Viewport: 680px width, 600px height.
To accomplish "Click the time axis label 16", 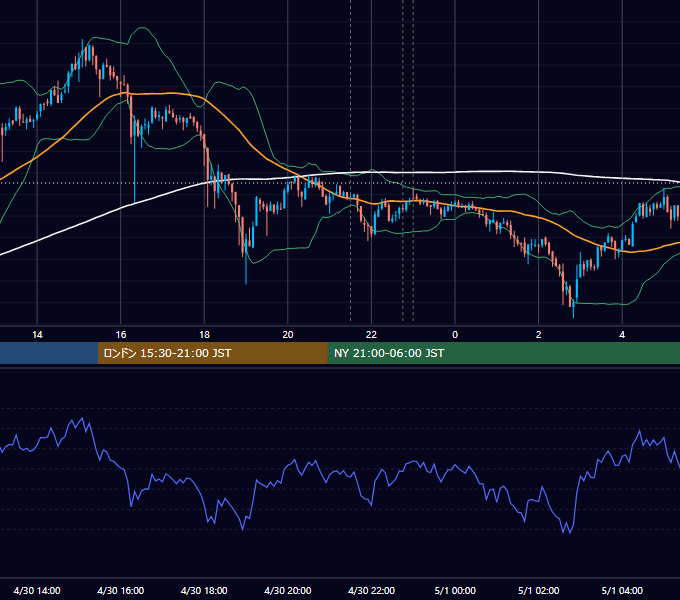I will (121, 335).
